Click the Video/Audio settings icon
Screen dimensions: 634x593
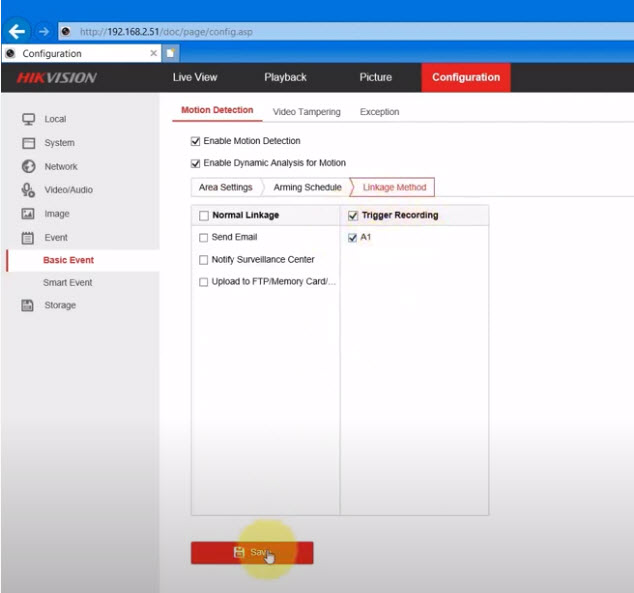[28, 190]
